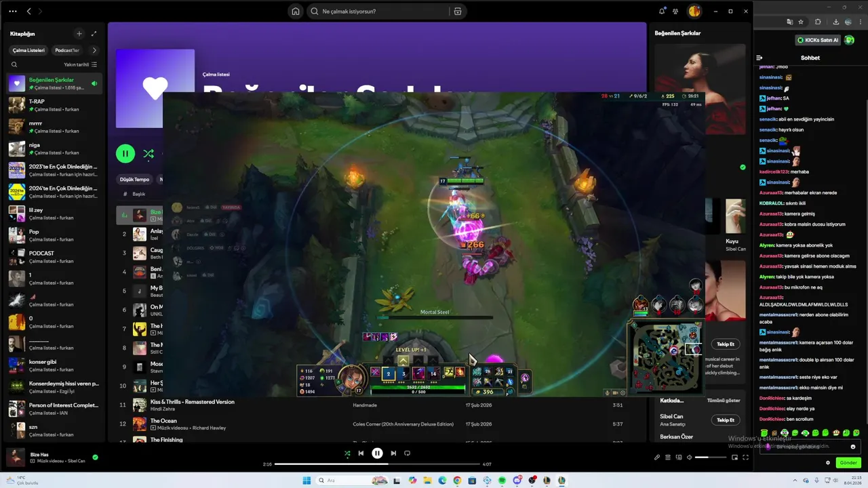Create a playlist with the plus icon
This screenshot has height=488, width=868.
pyautogui.click(x=79, y=33)
